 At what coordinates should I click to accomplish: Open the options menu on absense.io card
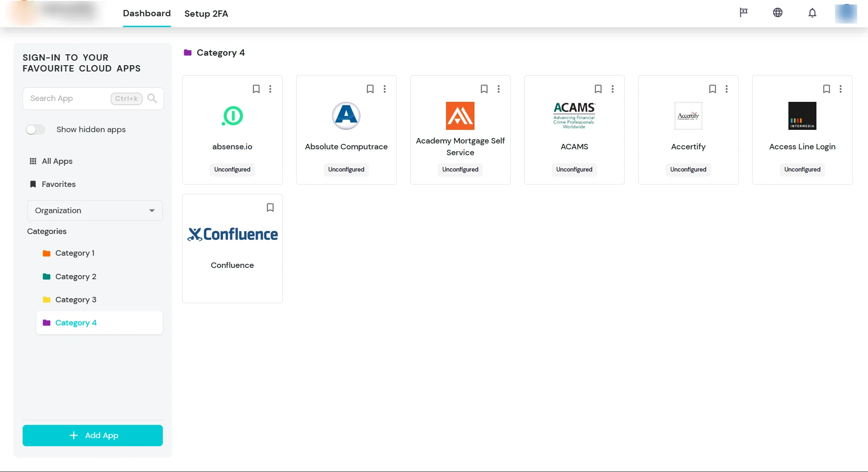point(270,89)
